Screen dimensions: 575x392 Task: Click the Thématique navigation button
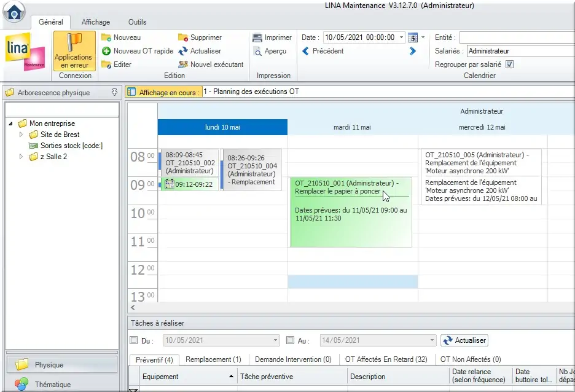click(62, 384)
